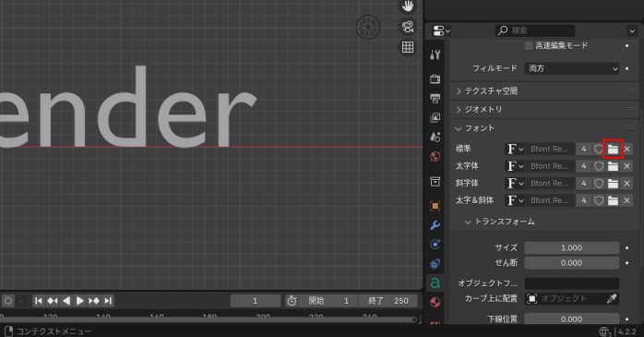This screenshot has width=644, height=337.
Task: Toggle the preview range clock icon
Action: (x=292, y=301)
